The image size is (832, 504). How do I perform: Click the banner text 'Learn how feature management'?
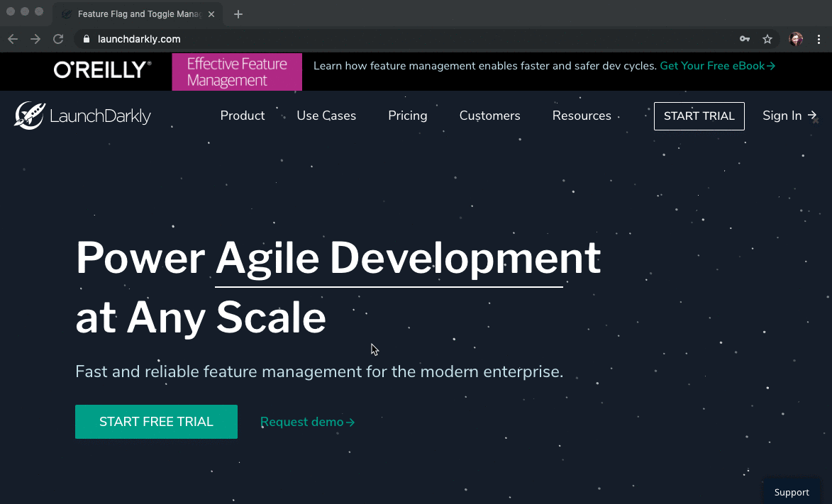(x=485, y=66)
